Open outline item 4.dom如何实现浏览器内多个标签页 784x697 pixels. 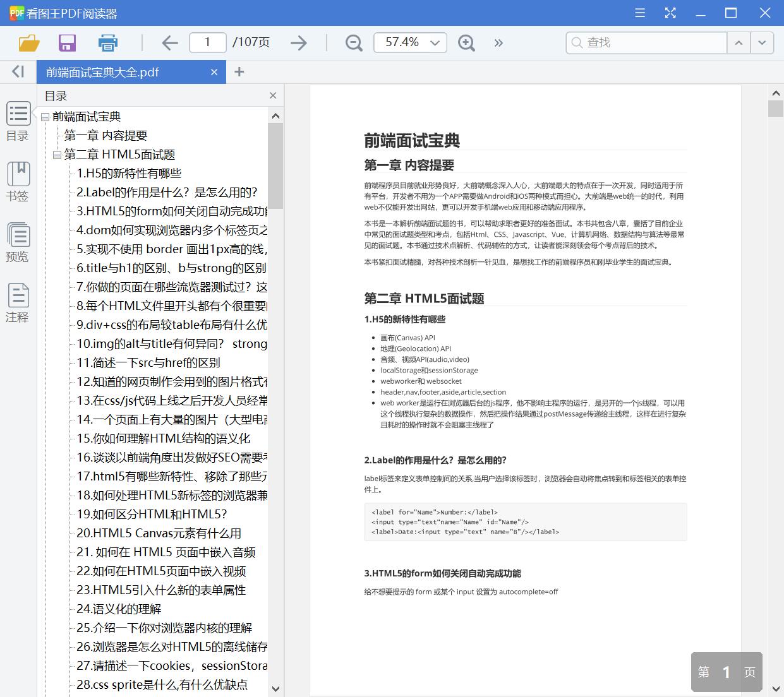click(x=172, y=230)
